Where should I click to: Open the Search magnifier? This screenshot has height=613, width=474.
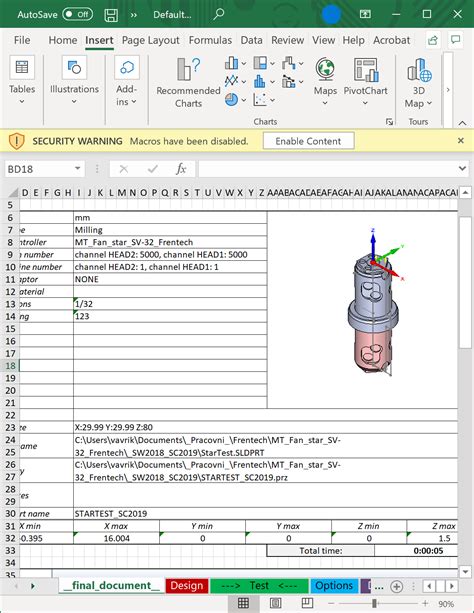(219, 14)
